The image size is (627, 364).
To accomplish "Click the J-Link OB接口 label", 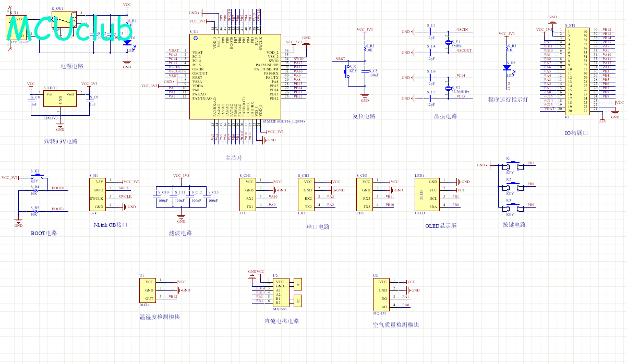I will [110, 225].
